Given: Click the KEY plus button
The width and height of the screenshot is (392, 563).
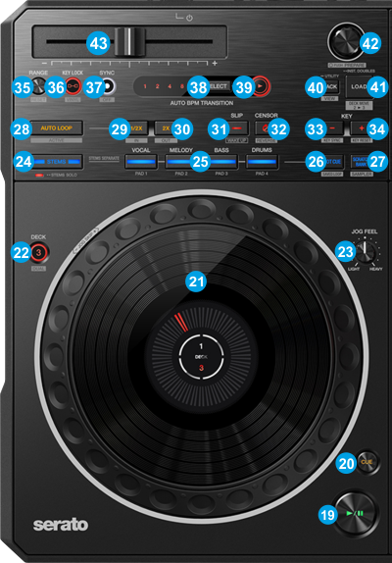Looking at the screenshot, I should (x=362, y=128).
